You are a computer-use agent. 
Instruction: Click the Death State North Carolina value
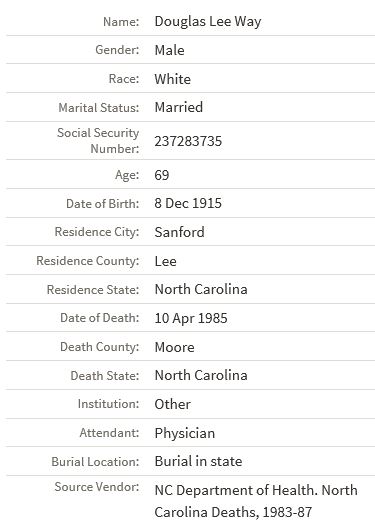click(x=201, y=376)
